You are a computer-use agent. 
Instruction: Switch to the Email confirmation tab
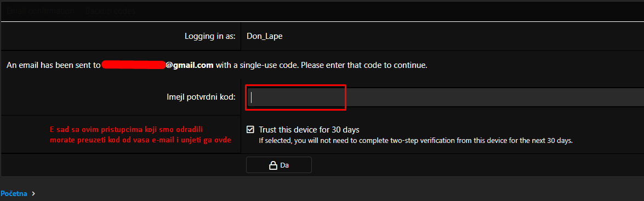click(41, 11)
